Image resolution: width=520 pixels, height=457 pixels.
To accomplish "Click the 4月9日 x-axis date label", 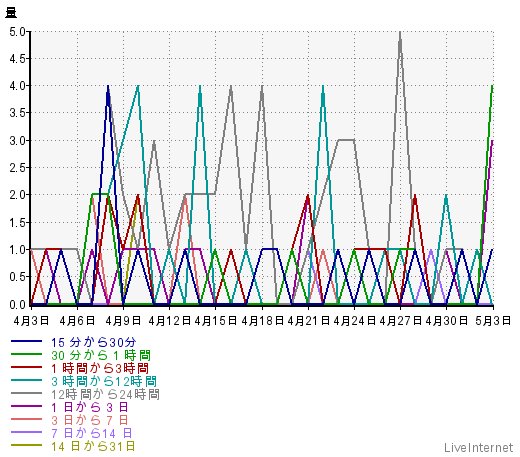I will pos(123,321).
